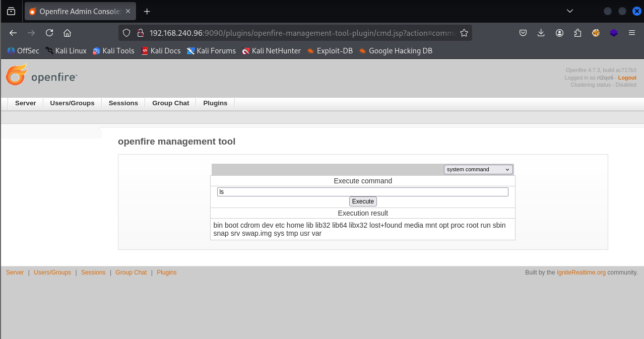Open the list all tabs chevron
The width and height of the screenshot is (644, 339).
[x=570, y=11]
